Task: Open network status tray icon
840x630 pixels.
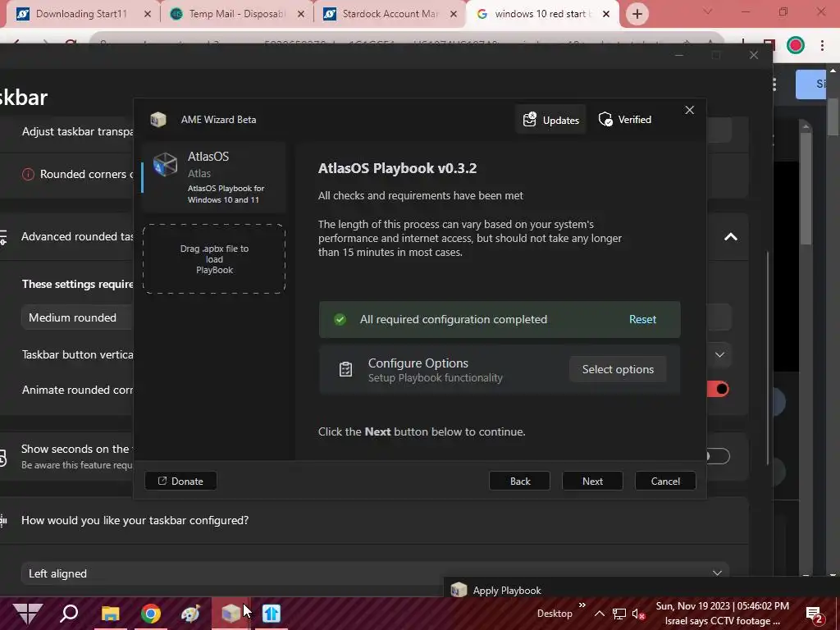Action: [619, 614]
